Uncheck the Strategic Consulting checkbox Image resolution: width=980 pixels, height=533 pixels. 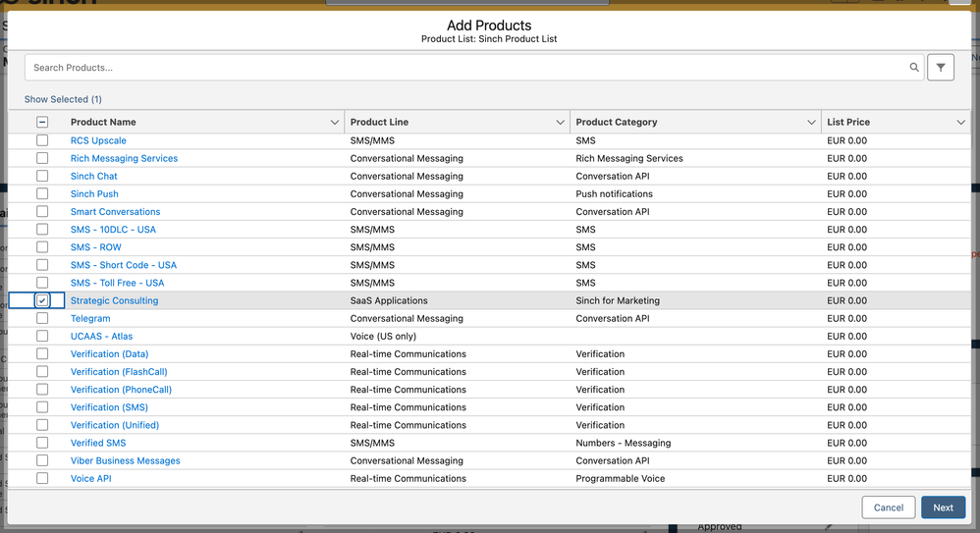[42, 300]
